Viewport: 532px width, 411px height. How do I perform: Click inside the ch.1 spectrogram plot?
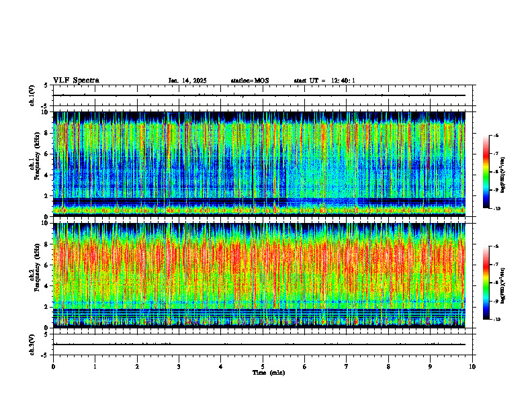tap(259, 164)
